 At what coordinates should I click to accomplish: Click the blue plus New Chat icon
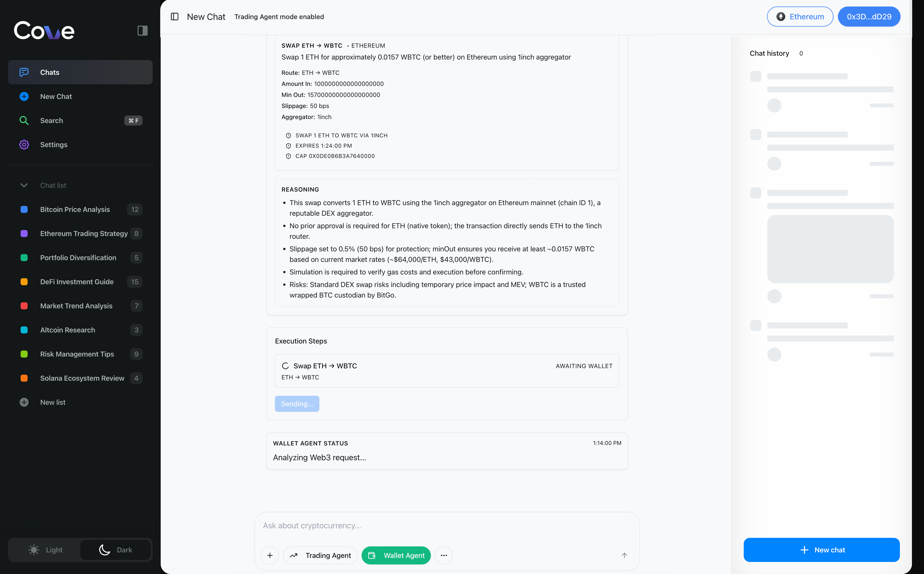(24, 96)
